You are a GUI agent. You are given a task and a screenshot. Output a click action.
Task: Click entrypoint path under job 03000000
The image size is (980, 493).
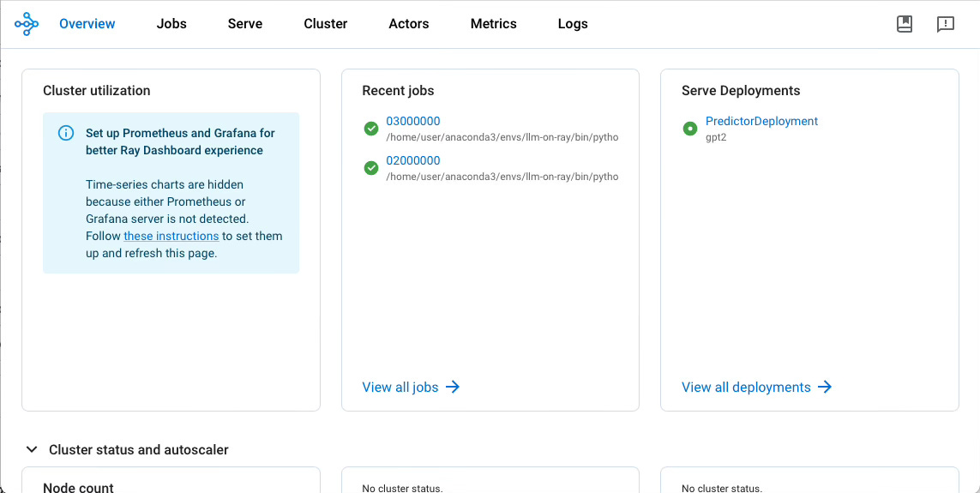[502, 137]
